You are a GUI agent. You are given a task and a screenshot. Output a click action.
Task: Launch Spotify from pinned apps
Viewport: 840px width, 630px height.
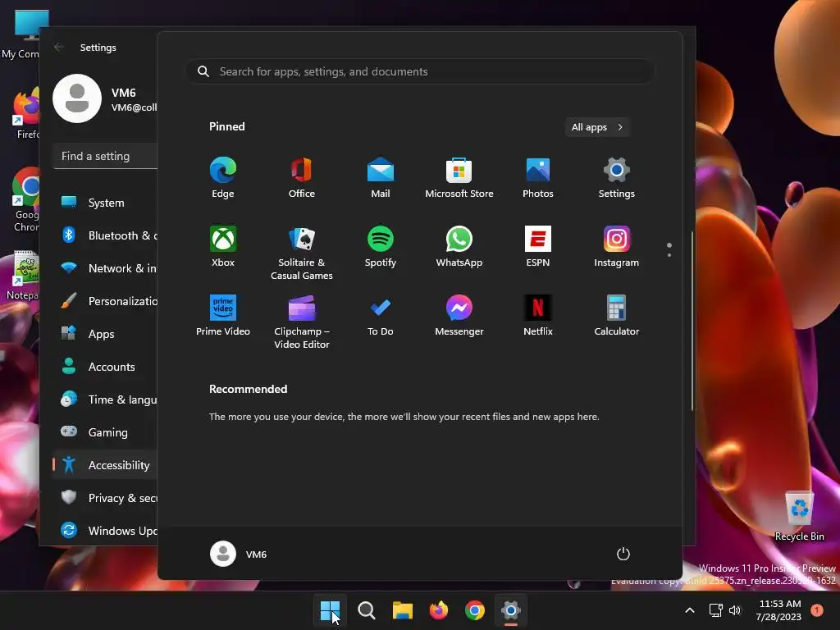point(381,246)
